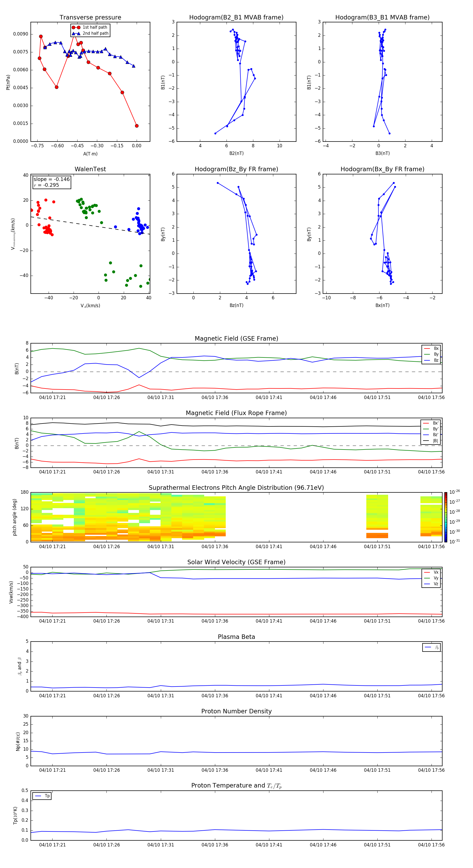This screenshot has height=868, width=473.
Task: Select the "Magnetic Field (GSE Frame)" title
Action: click(236, 339)
